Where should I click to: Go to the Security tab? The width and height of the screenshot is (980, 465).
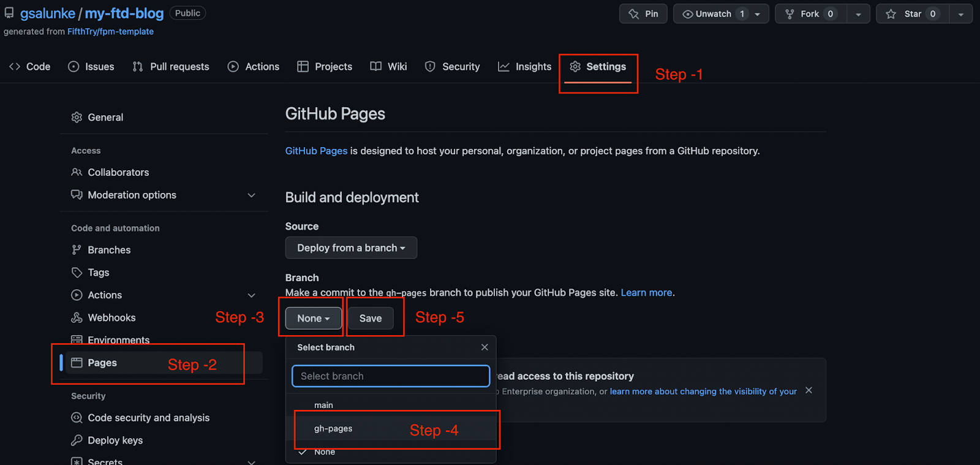(452, 67)
